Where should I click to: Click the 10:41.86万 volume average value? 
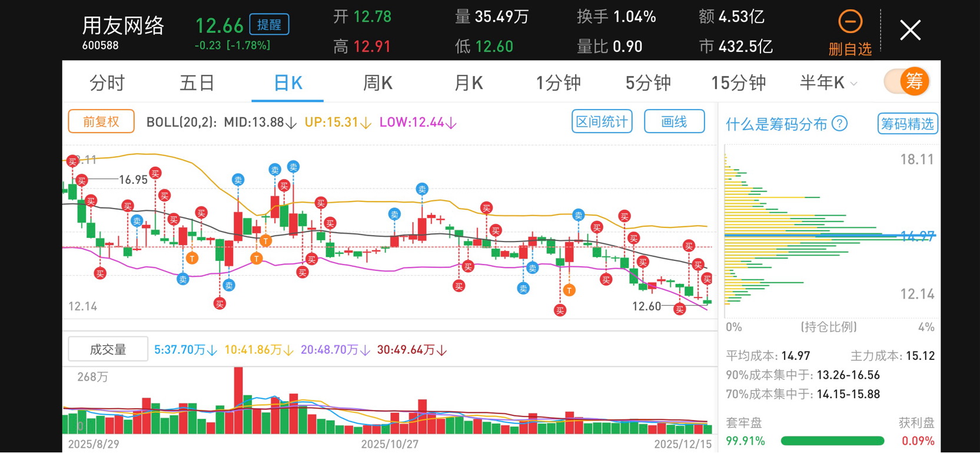coord(259,350)
